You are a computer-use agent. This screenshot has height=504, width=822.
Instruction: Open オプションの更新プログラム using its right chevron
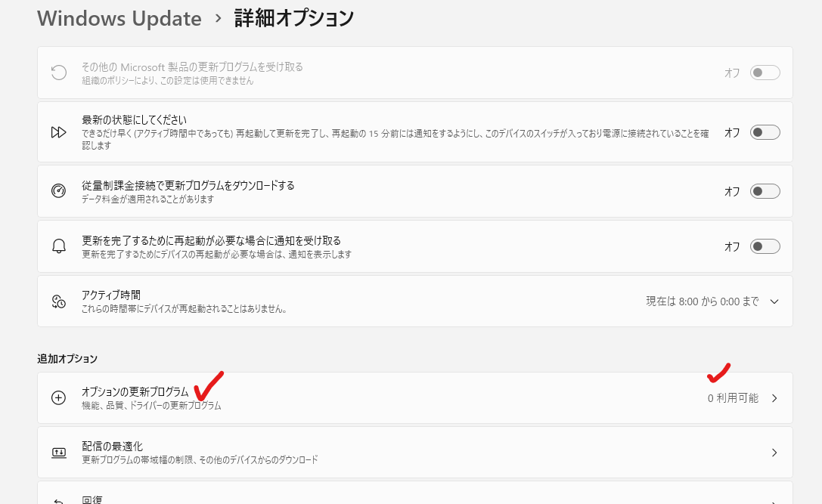tap(774, 398)
